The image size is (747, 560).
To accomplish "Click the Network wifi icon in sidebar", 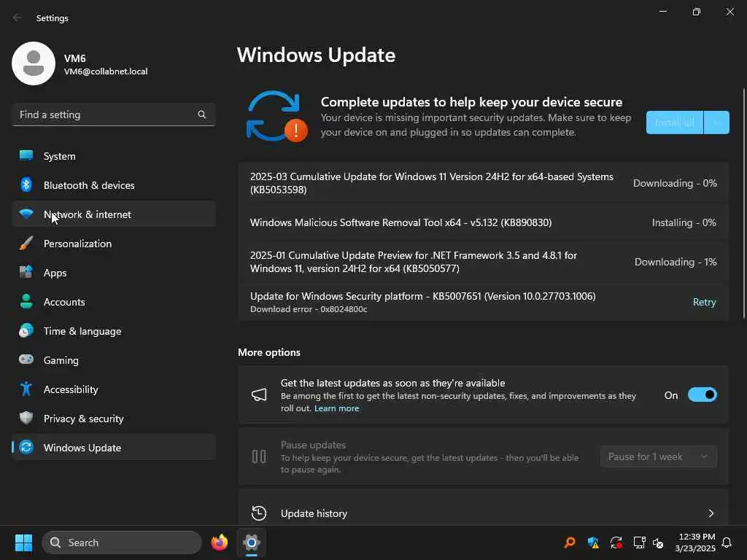I will click(x=26, y=214).
